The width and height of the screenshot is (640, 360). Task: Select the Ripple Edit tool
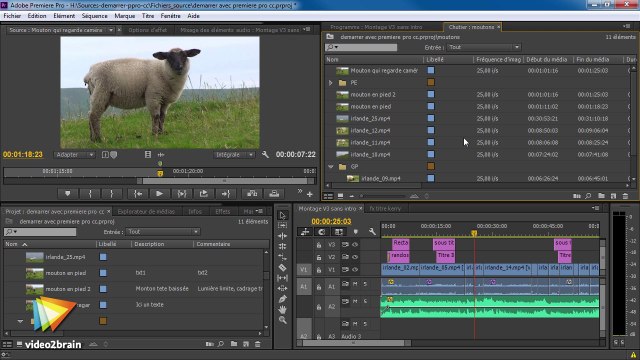[282, 236]
